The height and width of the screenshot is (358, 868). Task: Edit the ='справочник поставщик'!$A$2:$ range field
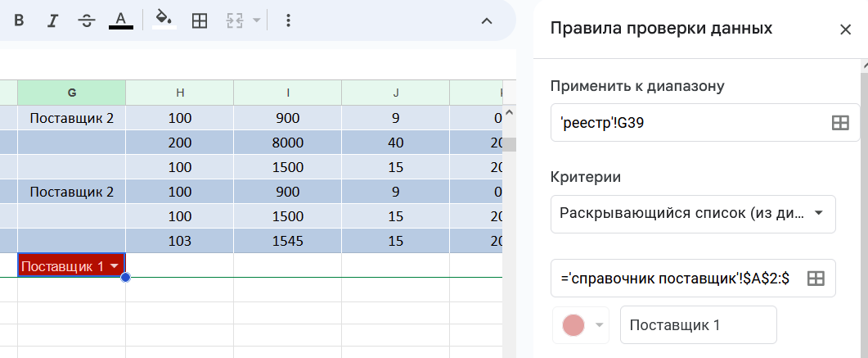693,279
